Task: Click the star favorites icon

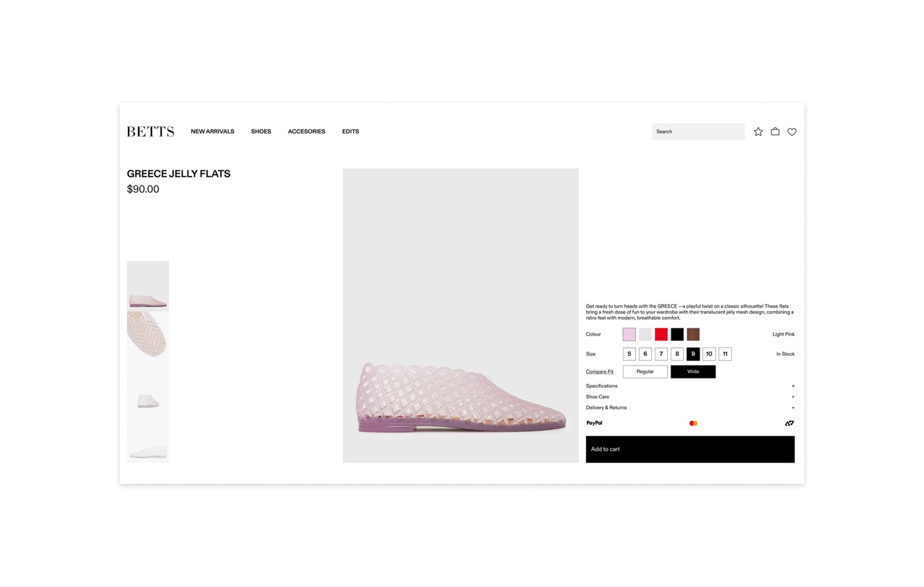Action: pos(758,131)
